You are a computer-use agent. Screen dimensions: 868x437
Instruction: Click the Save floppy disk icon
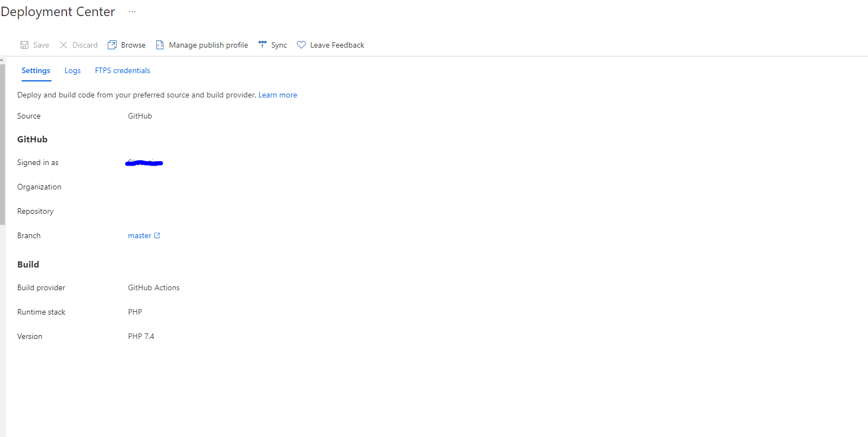pos(24,45)
